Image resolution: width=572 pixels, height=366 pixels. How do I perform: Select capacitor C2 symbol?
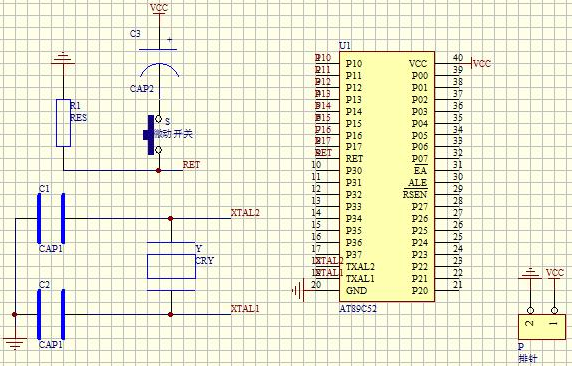(x=51, y=315)
